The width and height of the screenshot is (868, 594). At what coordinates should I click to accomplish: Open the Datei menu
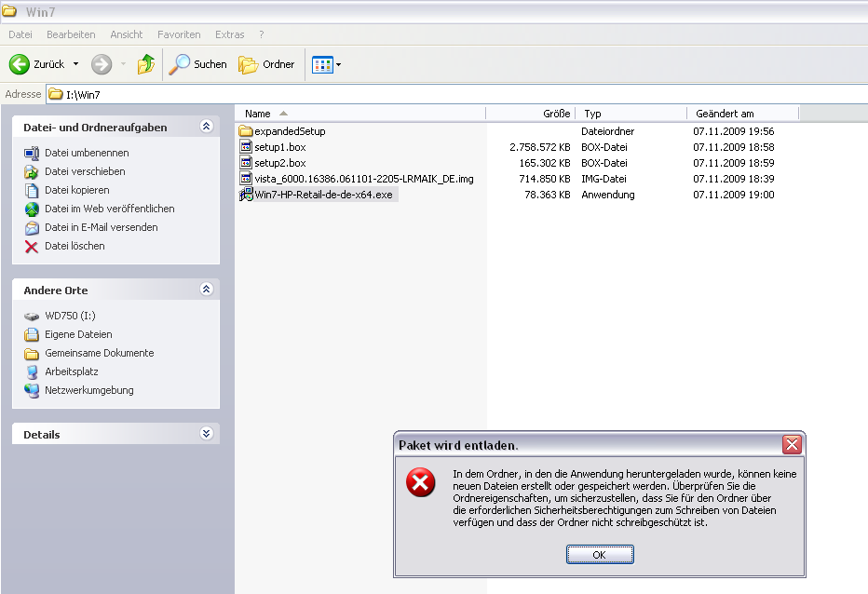(20, 34)
